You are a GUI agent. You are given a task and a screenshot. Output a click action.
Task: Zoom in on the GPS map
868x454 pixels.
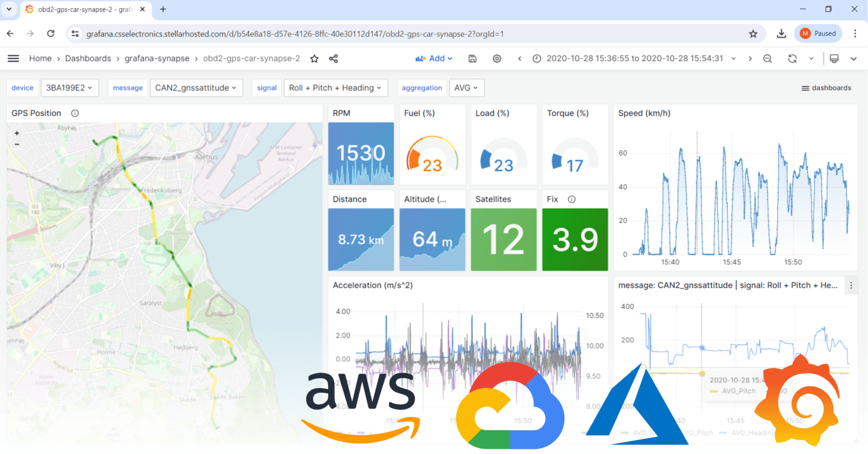(x=17, y=133)
